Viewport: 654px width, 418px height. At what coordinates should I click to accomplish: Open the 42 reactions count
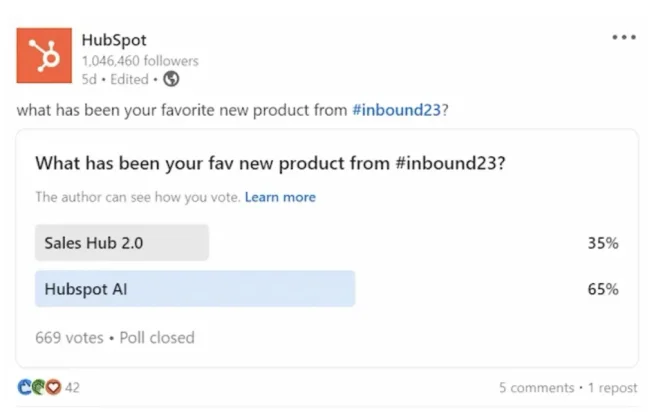(72, 388)
